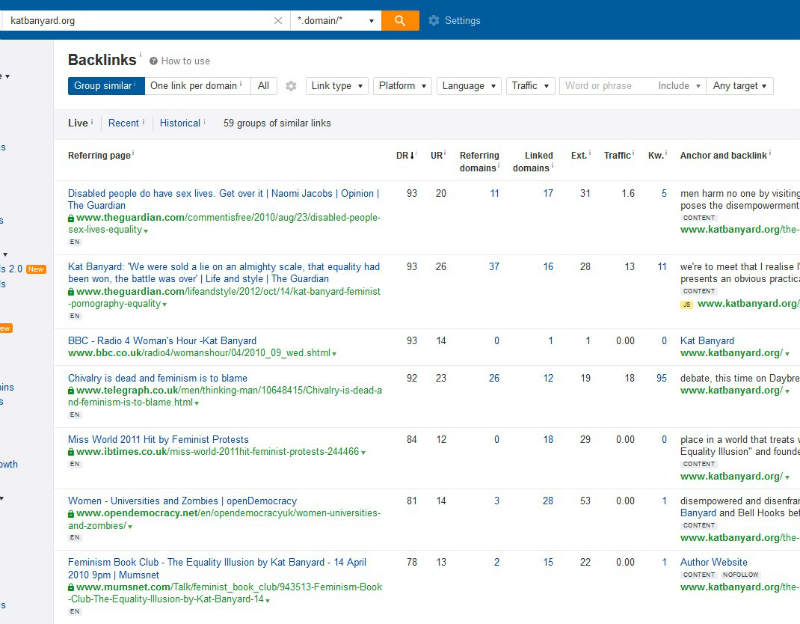Click referring domains value 26
The width and height of the screenshot is (800, 624).
tap(494, 378)
